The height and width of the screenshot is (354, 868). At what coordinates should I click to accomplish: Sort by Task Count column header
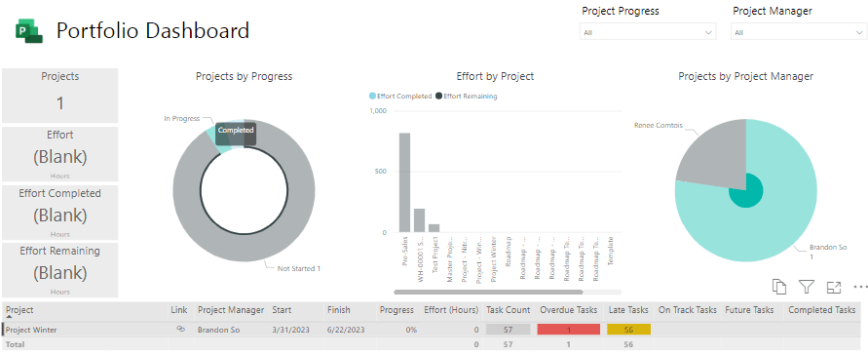coord(509,310)
